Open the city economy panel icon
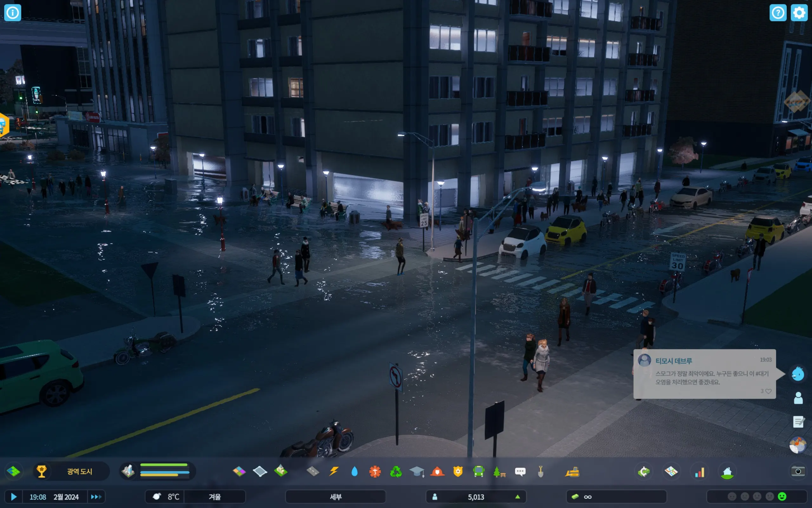812x508 pixels. tap(644, 472)
